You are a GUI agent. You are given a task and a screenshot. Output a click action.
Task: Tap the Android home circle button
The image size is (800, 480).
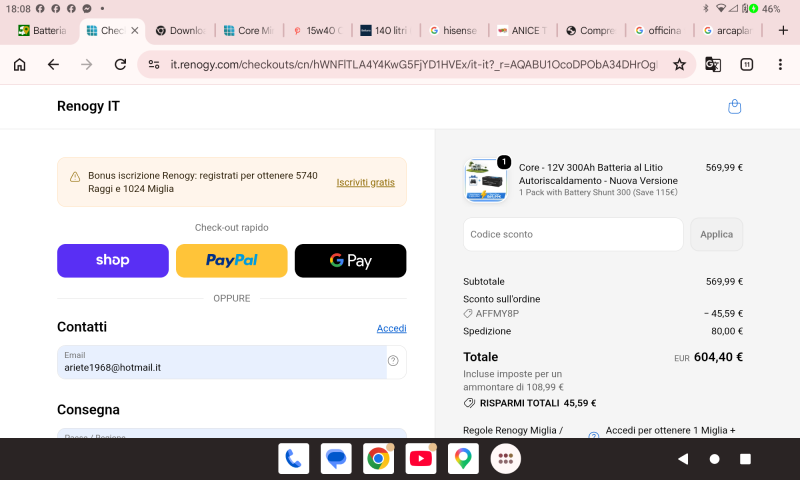point(714,459)
